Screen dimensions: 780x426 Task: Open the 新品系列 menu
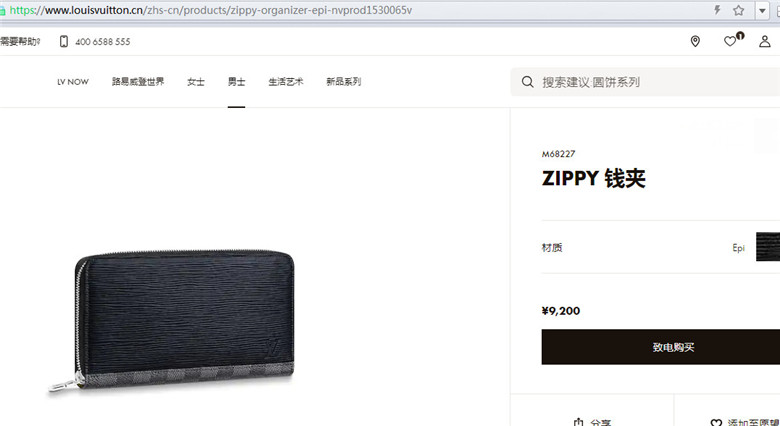(x=344, y=82)
